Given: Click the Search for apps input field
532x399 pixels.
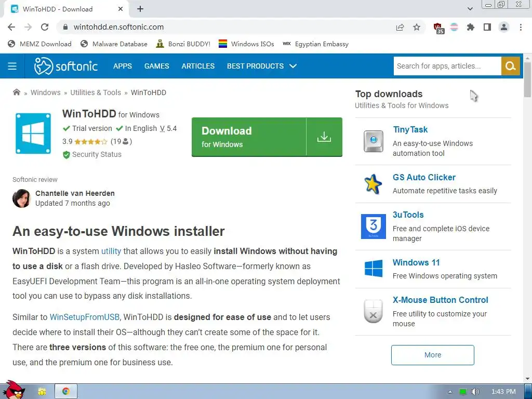Looking at the screenshot, I should [x=447, y=66].
